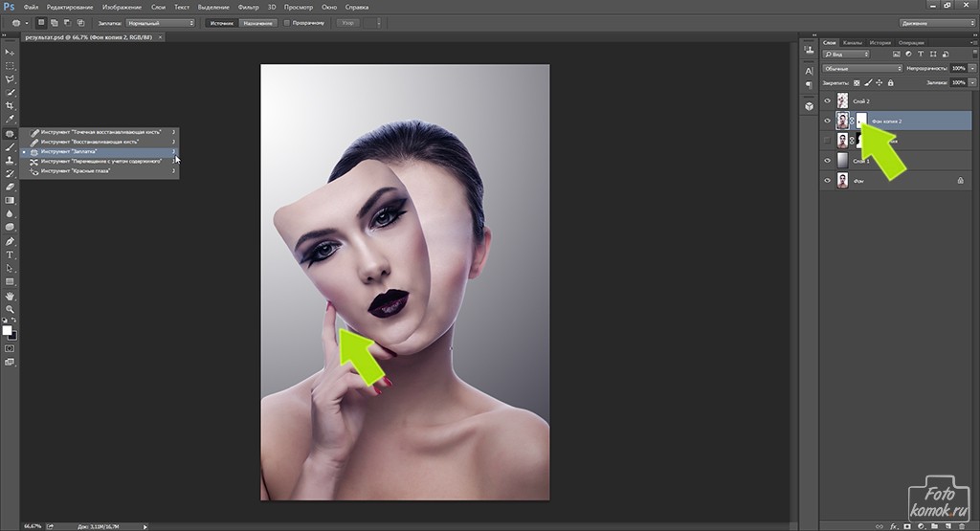The image size is (980, 531).
Task: Filter layers by pixel type icon
Action: (x=897, y=55)
